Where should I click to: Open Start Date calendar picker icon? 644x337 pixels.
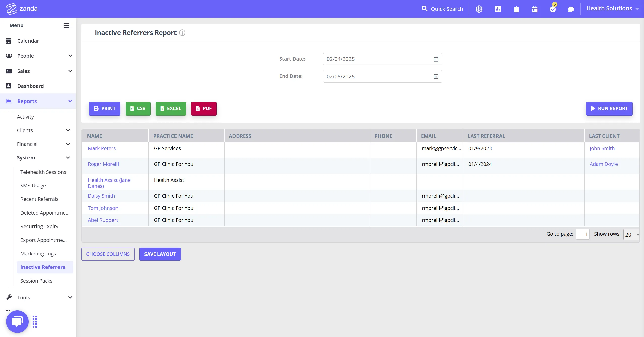pyautogui.click(x=436, y=59)
